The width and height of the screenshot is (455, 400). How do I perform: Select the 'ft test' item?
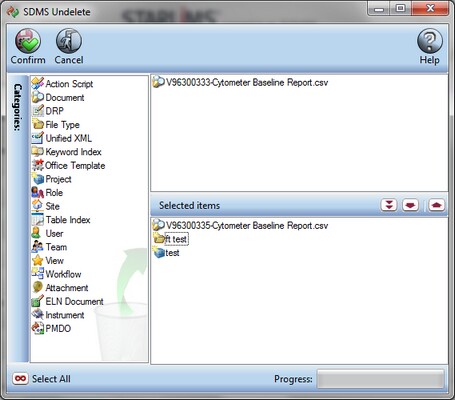click(171, 239)
